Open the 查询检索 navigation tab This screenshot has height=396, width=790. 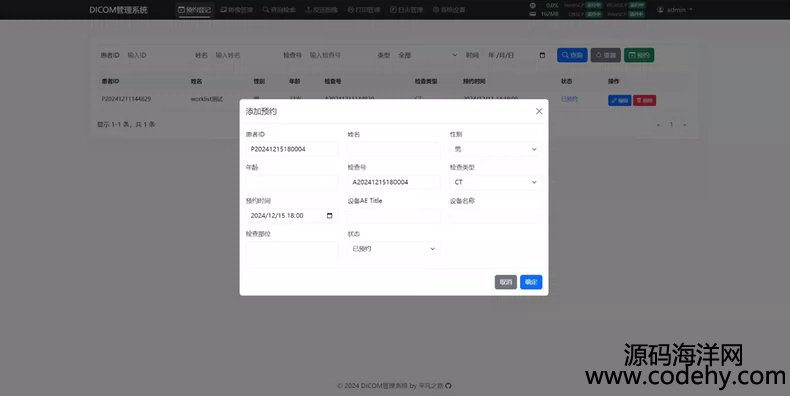pos(279,10)
